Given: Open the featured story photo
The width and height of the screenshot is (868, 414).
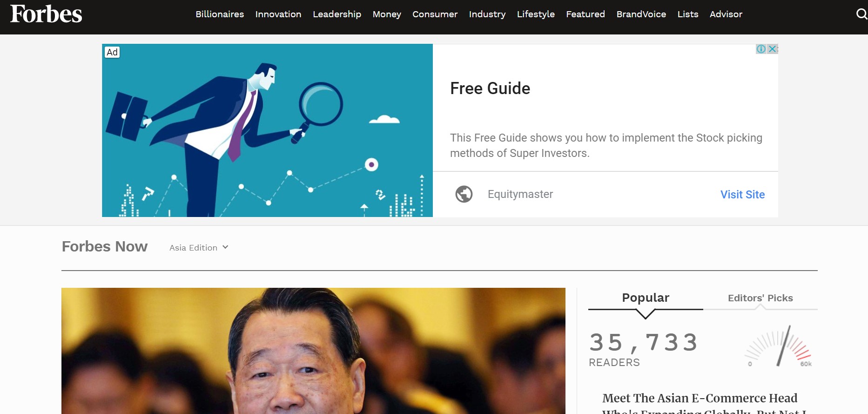Looking at the screenshot, I should 313,351.
